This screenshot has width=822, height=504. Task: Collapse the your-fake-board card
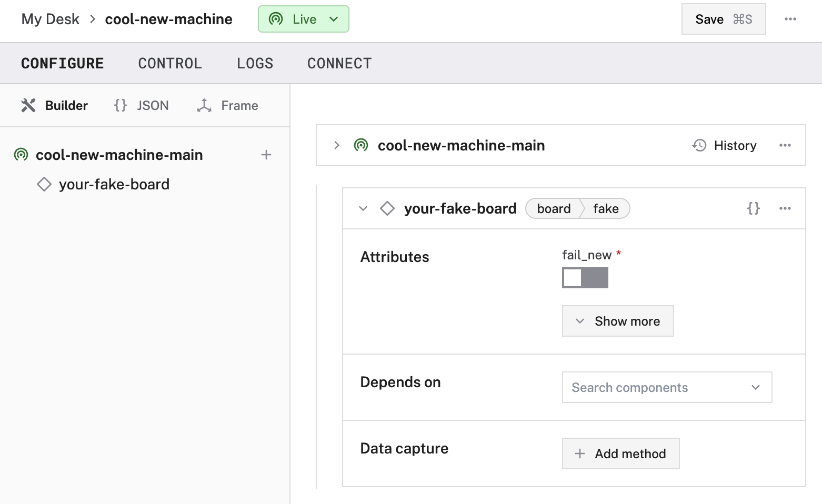click(363, 208)
